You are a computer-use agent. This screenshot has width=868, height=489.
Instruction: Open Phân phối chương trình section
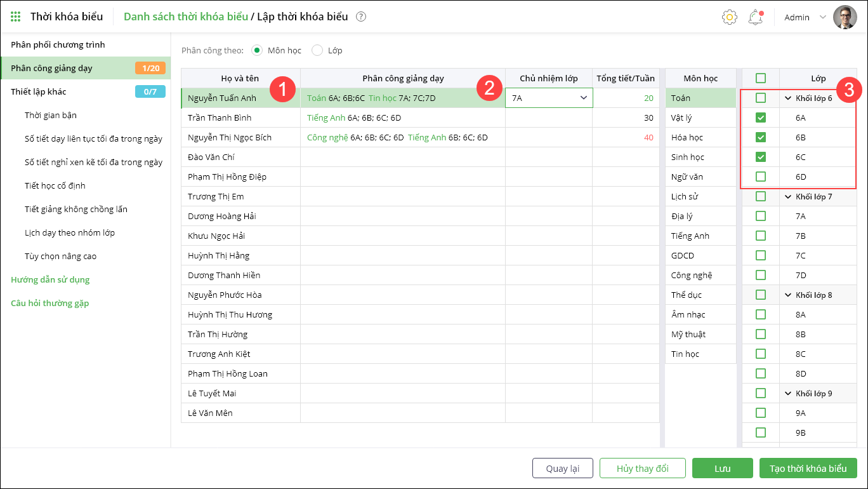[58, 45]
